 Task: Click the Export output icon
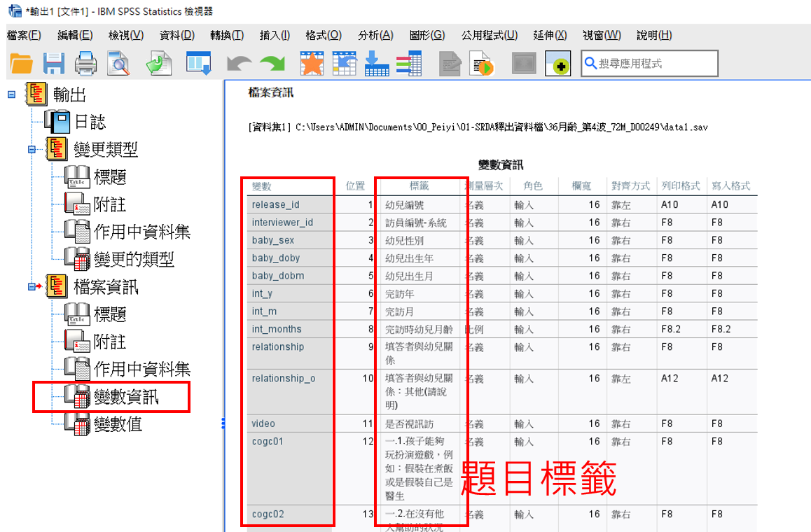tap(159, 64)
